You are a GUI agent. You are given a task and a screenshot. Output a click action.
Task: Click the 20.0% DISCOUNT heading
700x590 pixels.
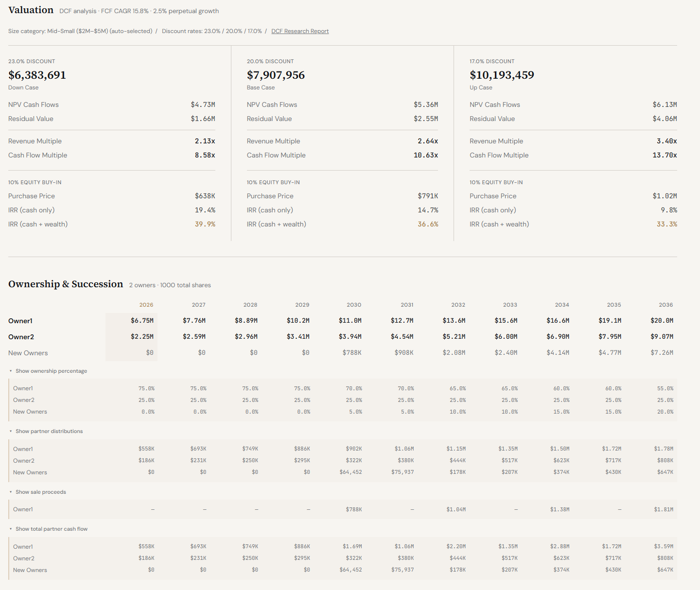pos(270,61)
